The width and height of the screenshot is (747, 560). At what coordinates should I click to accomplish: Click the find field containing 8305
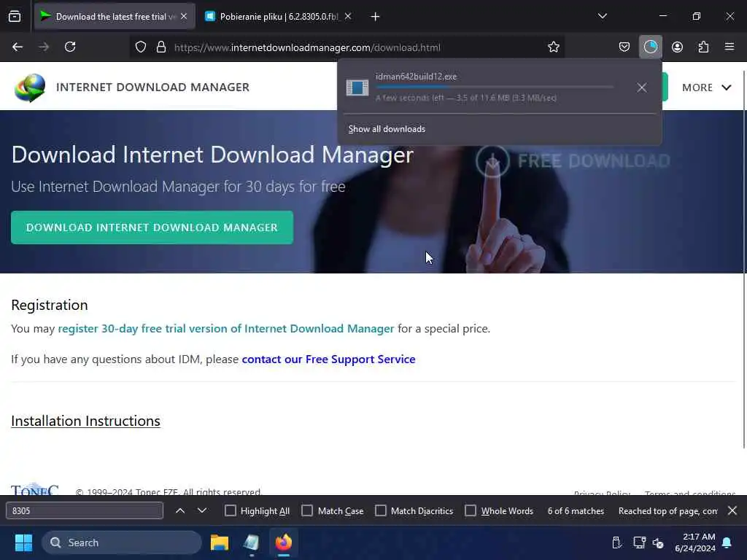click(85, 510)
